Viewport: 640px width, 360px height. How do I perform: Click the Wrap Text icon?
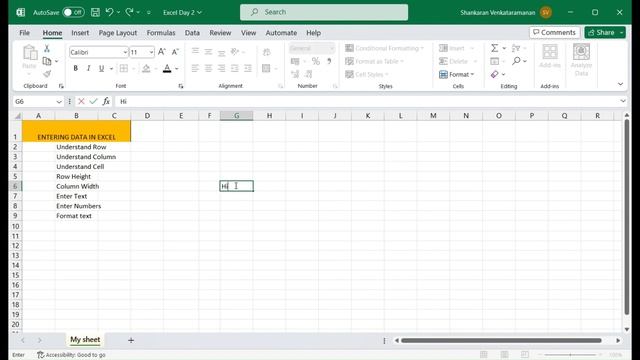(x=267, y=52)
